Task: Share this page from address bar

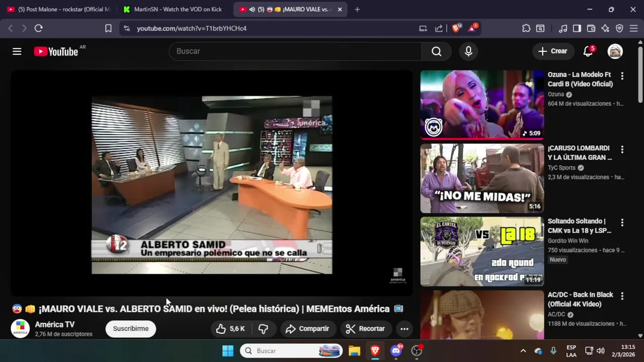Action: click(x=439, y=29)
